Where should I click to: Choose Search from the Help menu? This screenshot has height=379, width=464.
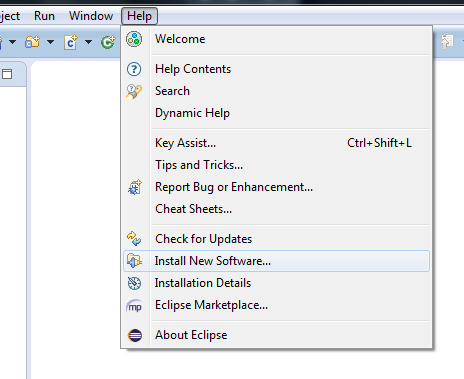coord(276,91)
